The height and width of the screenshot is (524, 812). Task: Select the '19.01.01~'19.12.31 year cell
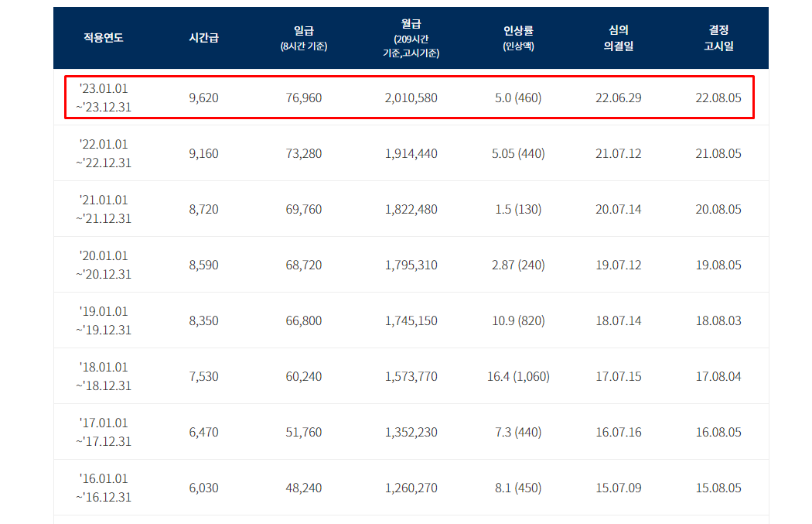(104, 321)
